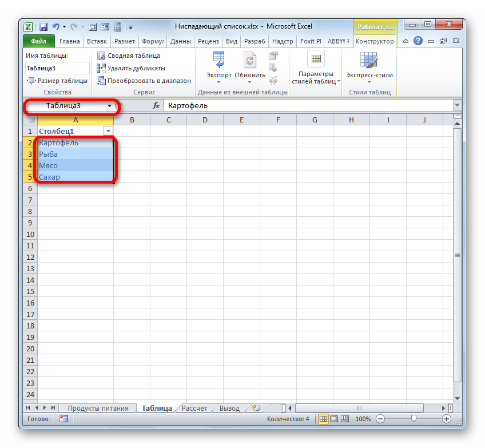The height and width of the screenshot is (448, 485).
Task: Select column header A
Action: pos(75,120)
